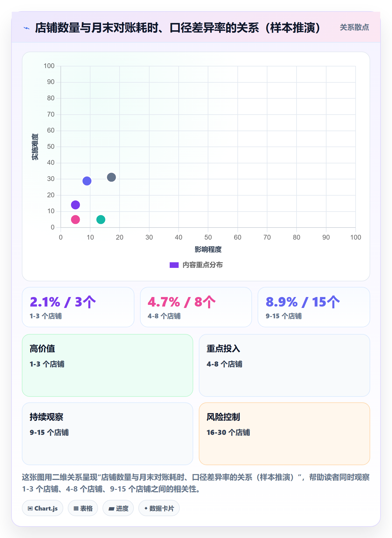Toggle the 内容重点分布 legend label
Viewport: 392px width, 538px height.
(202, 265)
